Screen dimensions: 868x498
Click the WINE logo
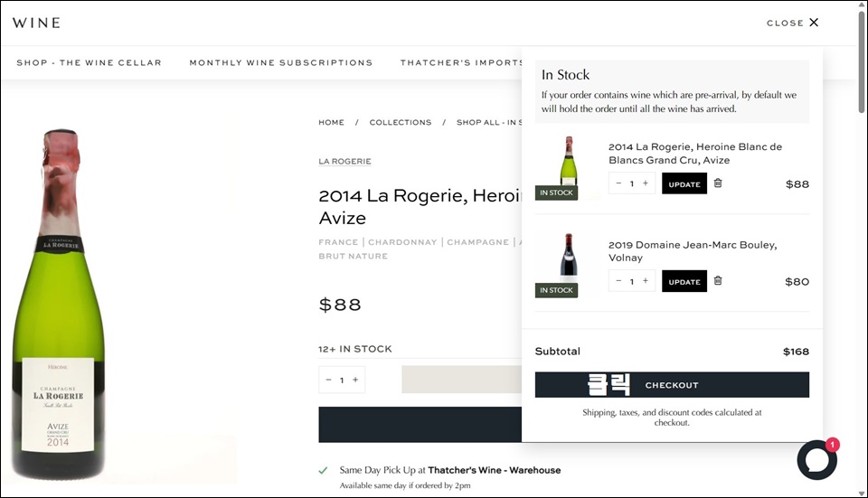pyautogui.click(x=36, y=23)
